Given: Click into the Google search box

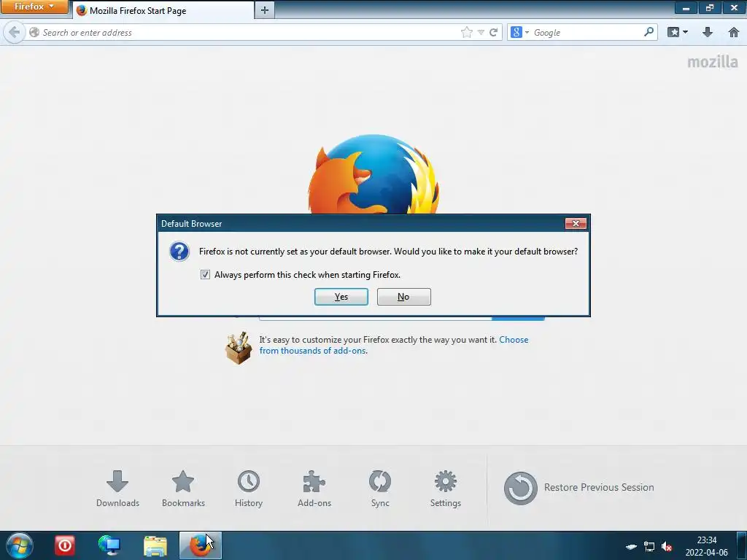Looking at the screenshot, I should (x=586, y=32).
